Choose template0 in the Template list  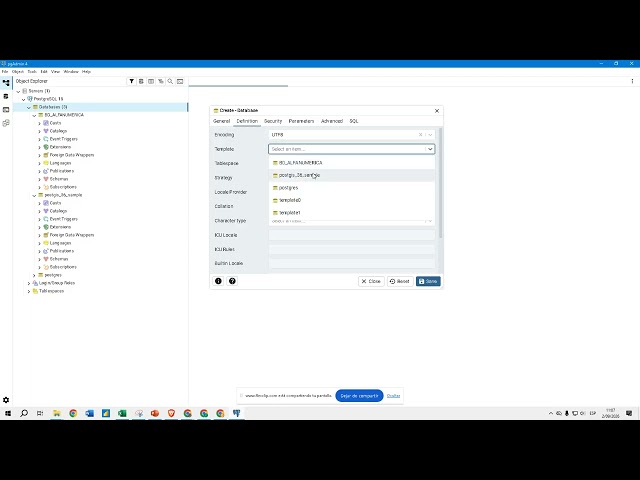coord(351,200)
